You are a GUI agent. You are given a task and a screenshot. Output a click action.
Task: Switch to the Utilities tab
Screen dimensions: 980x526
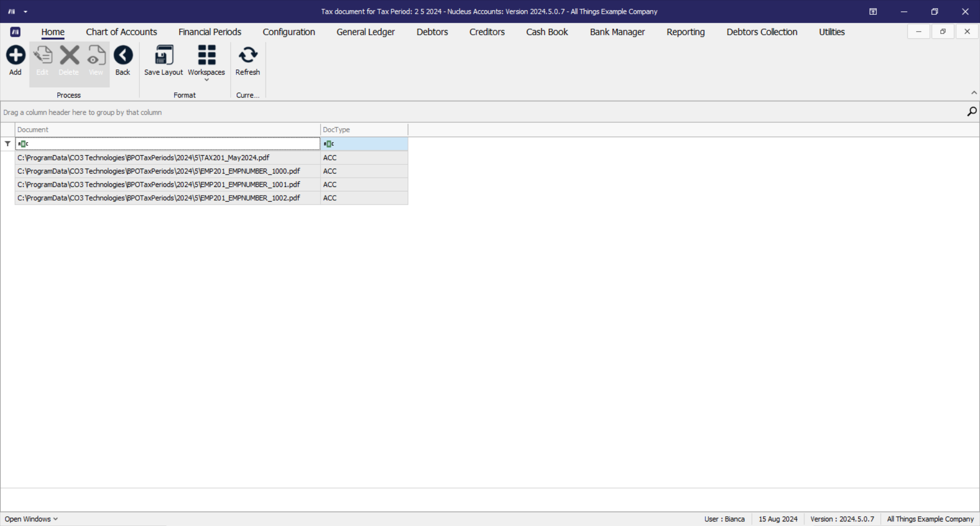point(832,32)
